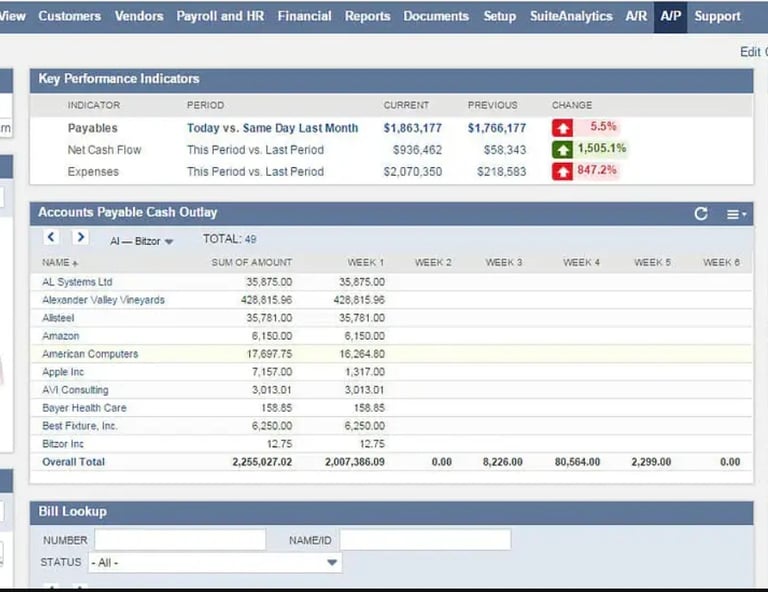Click the Week 1 column header
Image resolution: width=768 pixels, height=592 pixels.
pos(366,263)
